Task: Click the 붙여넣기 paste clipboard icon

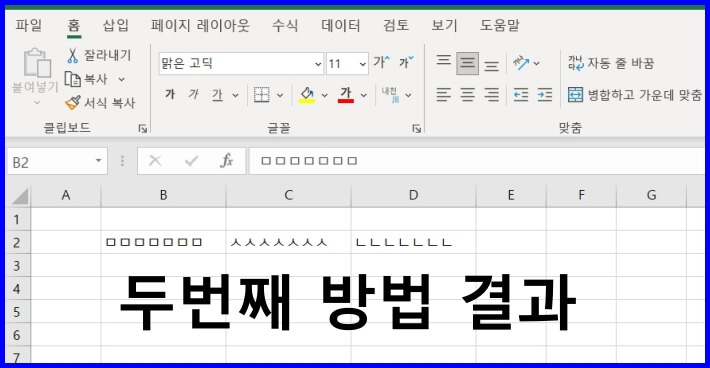Action: pyautogui.click(x=37, y=63)
